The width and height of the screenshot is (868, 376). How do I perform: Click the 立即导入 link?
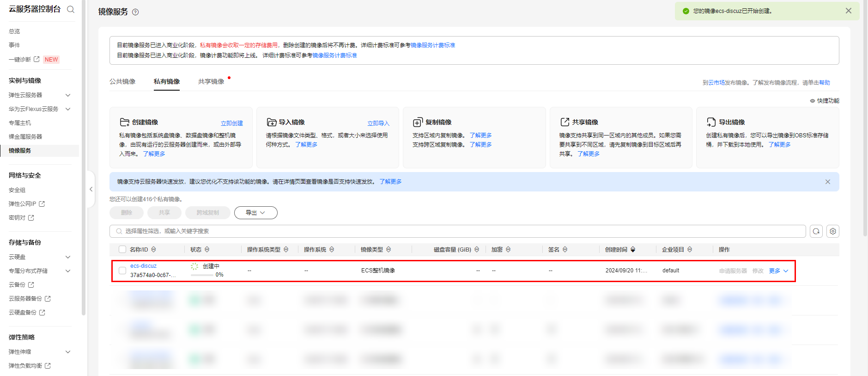click(x=378, y=123)
